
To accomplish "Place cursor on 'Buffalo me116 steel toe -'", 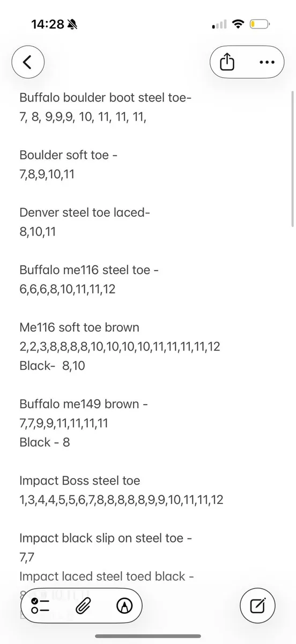I will 89,270.
